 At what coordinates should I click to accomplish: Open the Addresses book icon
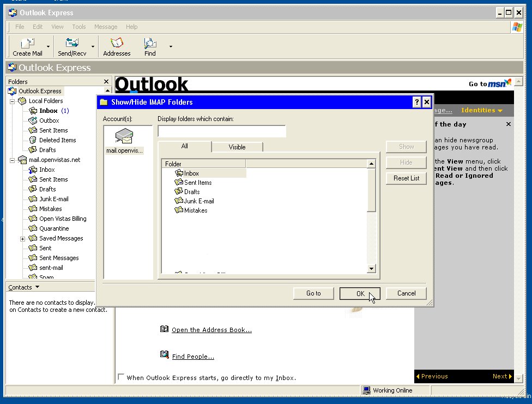[x=117, y=43]
